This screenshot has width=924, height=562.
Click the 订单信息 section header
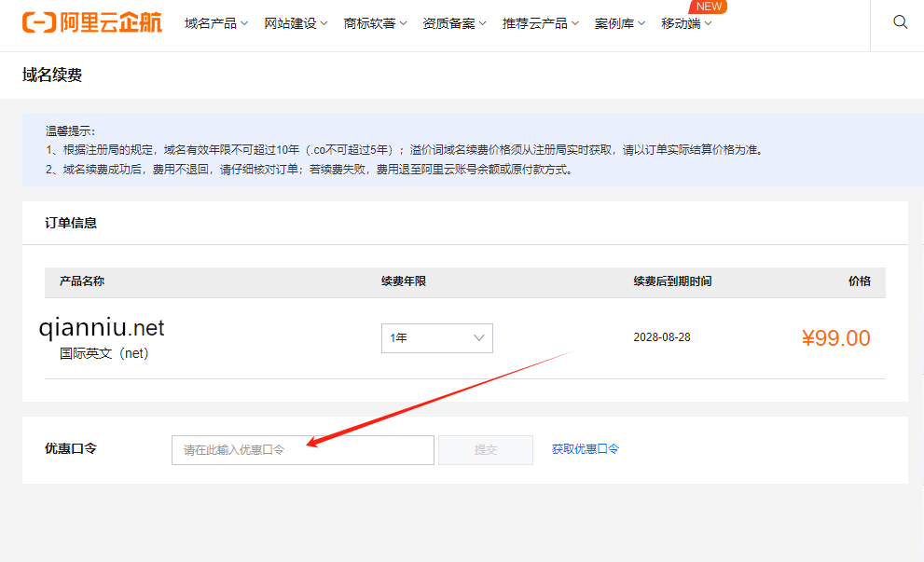pos(73,223)
